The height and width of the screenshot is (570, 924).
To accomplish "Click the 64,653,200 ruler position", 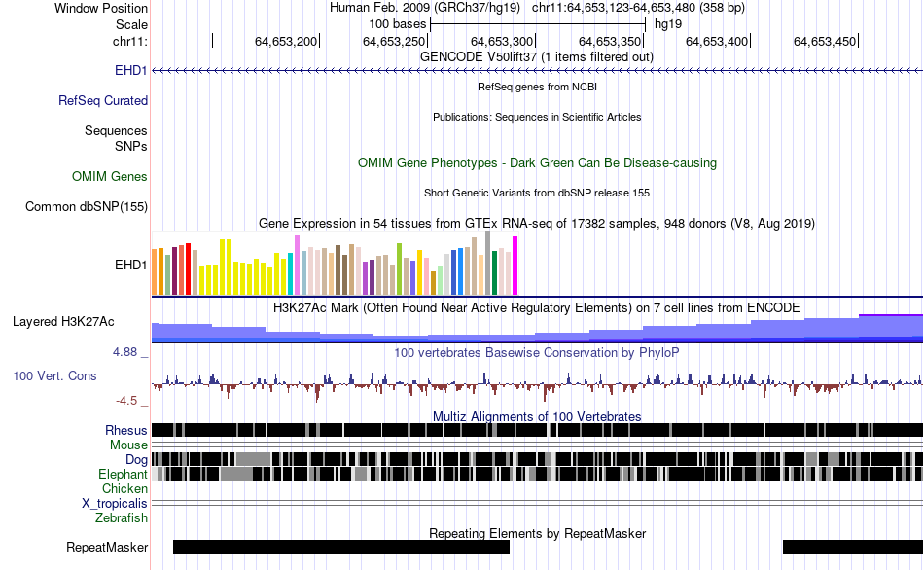I will click(286, 41).
